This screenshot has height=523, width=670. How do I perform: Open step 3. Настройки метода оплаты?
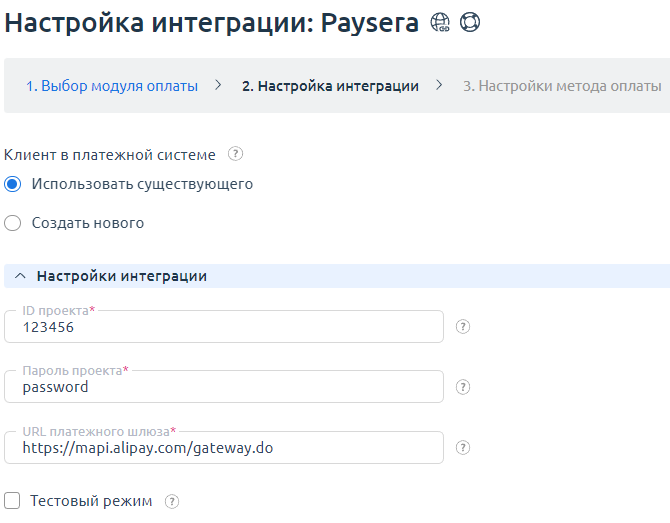[x=561, y=86]
